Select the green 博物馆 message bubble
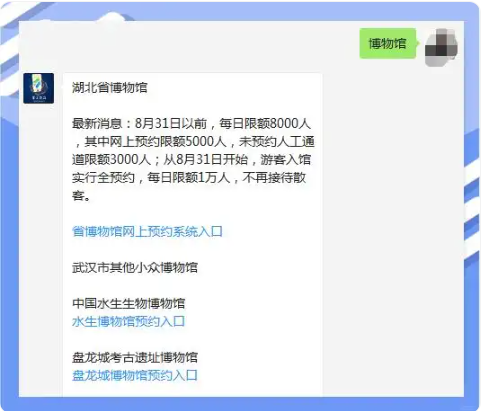This screenshot has width=482, height=411. tap(388, 44)
